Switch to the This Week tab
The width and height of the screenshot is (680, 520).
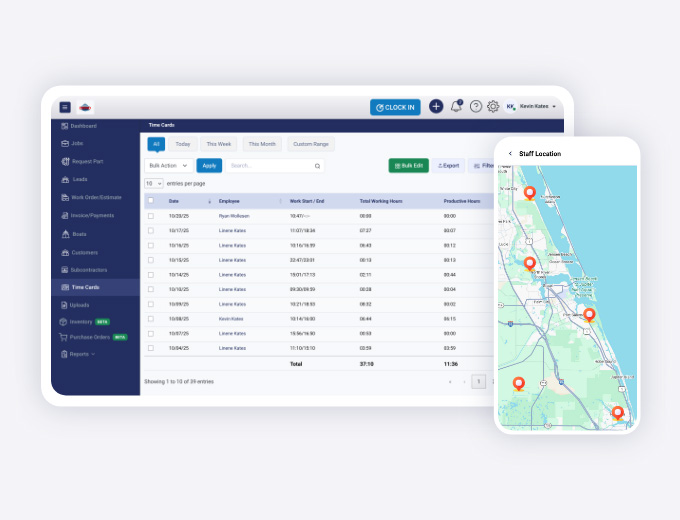coord(218,144)
